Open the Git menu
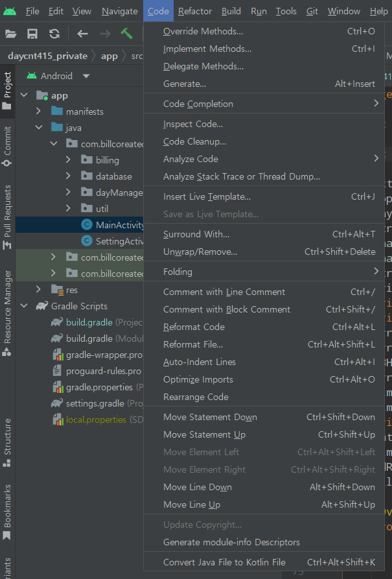 (x=312, y=12)
